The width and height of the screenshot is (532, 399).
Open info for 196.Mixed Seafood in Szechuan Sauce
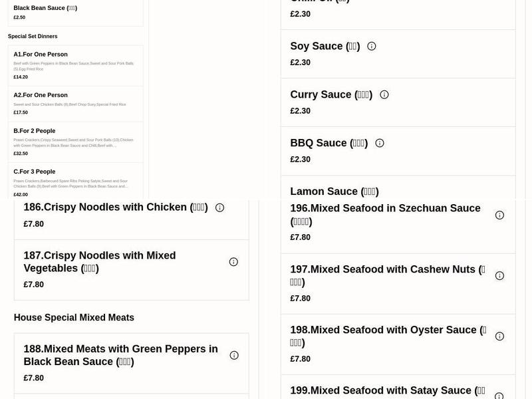tap(499, 215)
